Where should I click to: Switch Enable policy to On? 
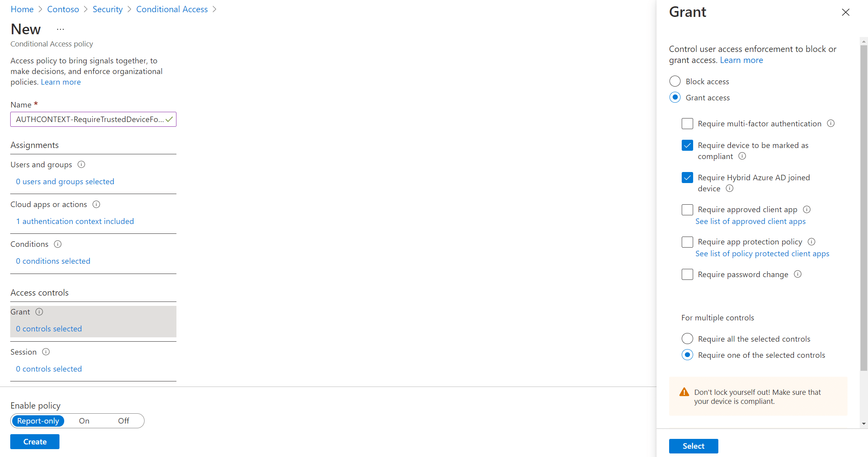click(x=84, y=421)
